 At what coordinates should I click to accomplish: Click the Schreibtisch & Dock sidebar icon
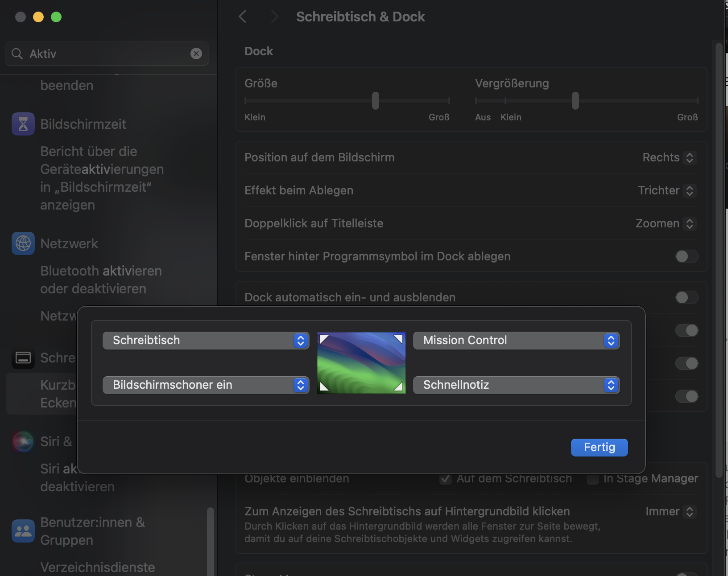[x=23, y=358]
